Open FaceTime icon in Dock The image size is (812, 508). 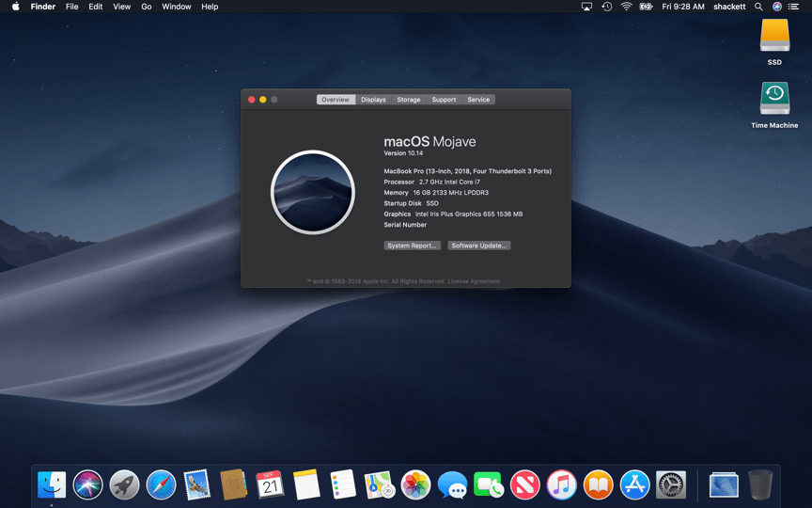click(489, 484)
